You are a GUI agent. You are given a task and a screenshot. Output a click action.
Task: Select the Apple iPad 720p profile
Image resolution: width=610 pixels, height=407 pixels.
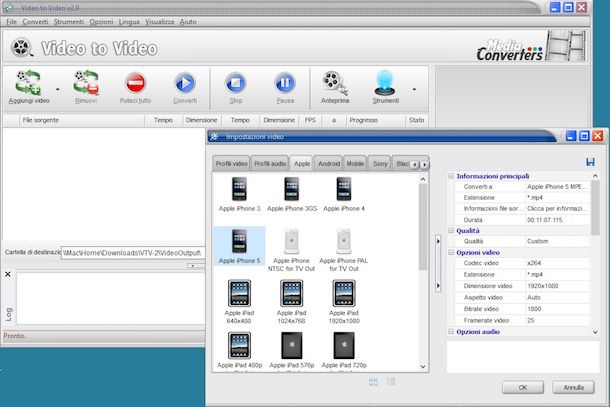pos(344,350)
